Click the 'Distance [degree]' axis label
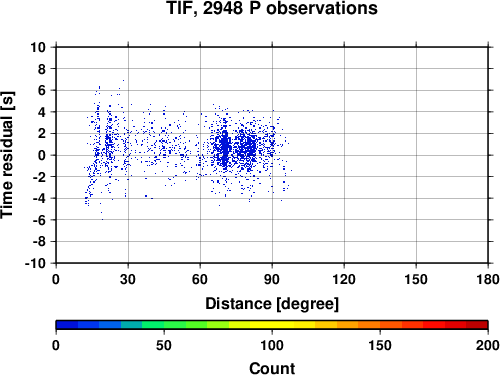Viewport: 500px width, 375px height. pos(272,304)
